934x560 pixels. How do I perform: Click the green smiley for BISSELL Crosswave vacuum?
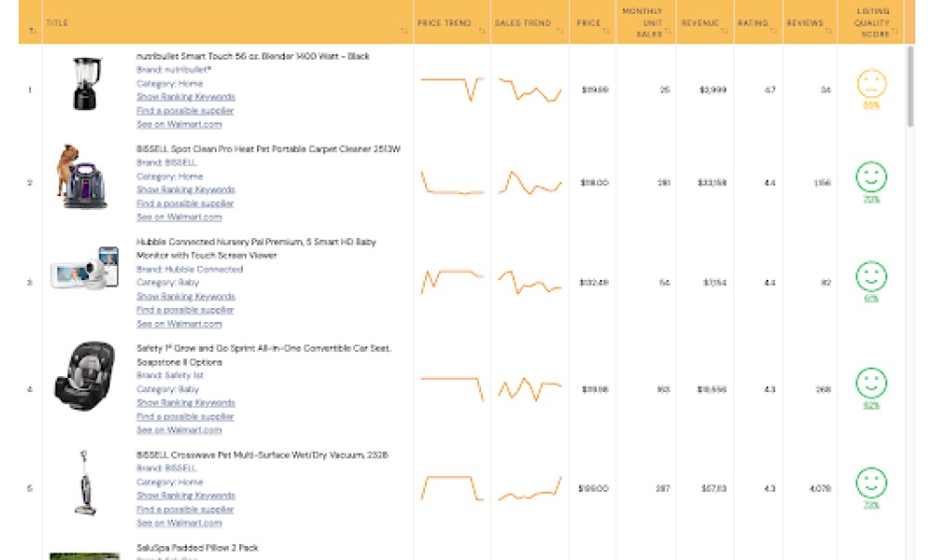click(x=871, y=483)
